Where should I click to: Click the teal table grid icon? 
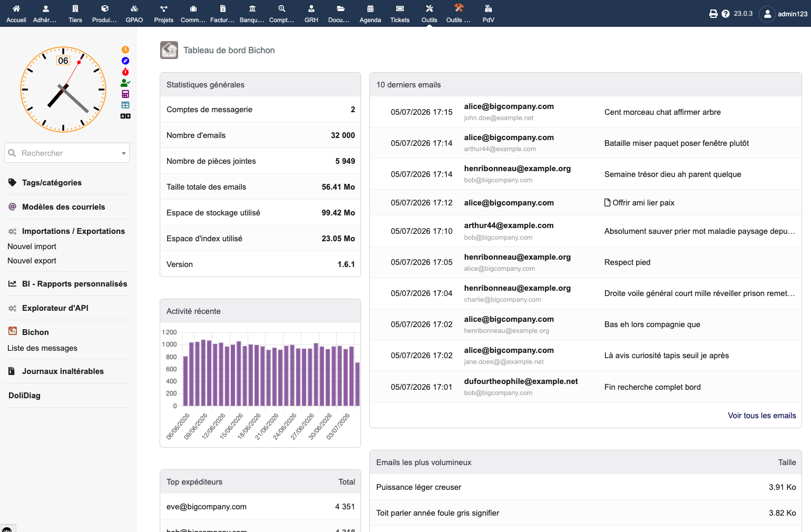pos(125,105)
